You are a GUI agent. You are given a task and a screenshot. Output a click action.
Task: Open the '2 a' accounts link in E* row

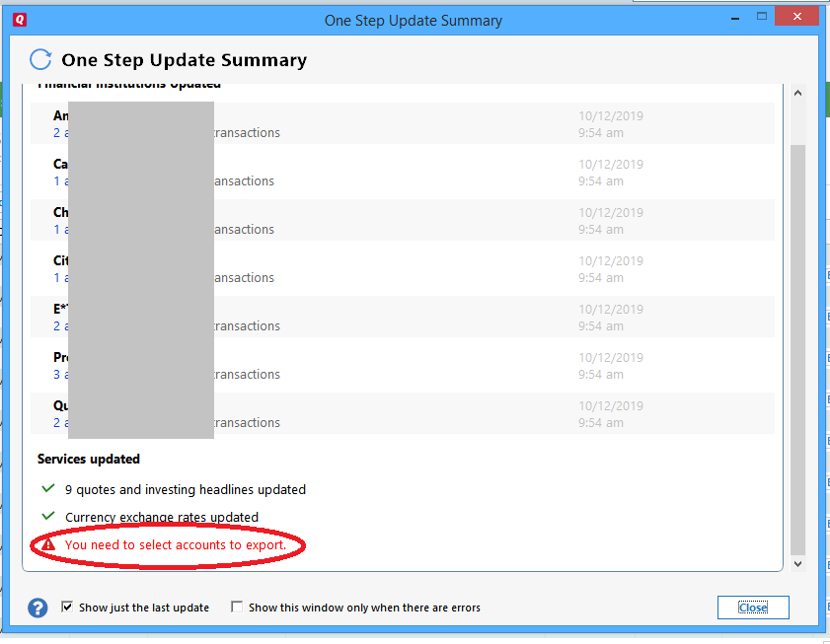click(x=61, y=326)
